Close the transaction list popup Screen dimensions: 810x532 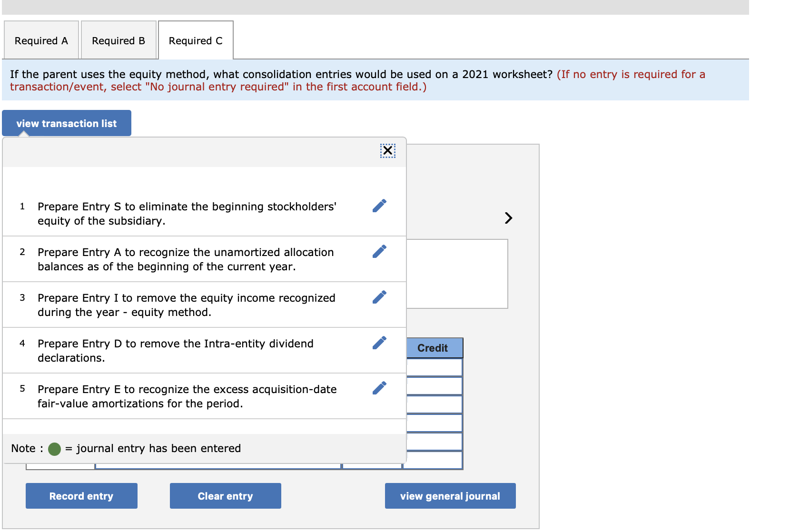pyautogui.click(x=388, y=150)
